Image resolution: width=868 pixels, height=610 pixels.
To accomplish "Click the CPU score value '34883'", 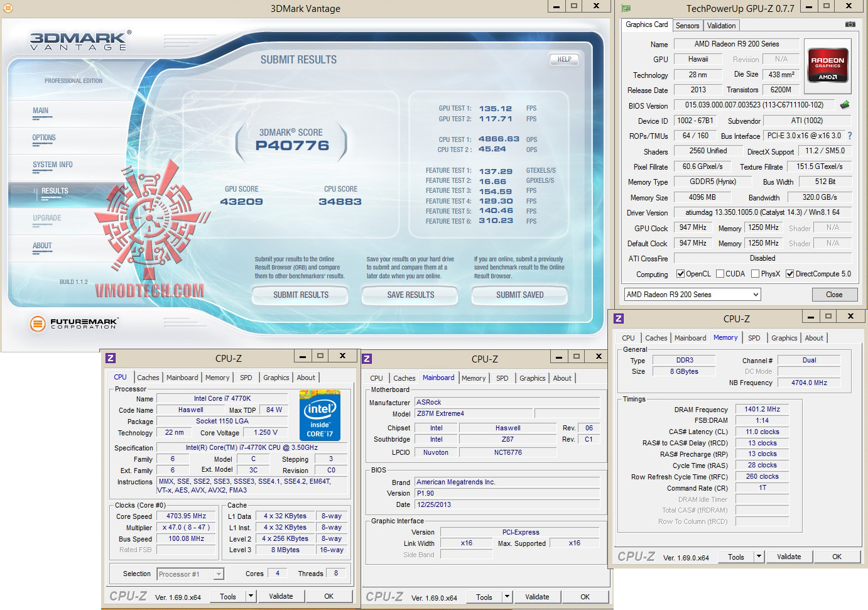I will pyautogui.click(x=340, y=202).
